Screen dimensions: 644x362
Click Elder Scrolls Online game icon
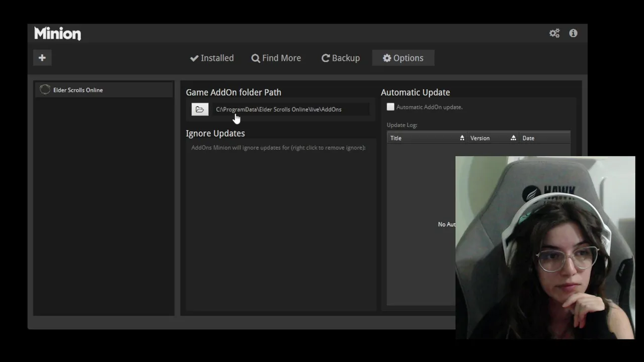click(45, 90)
